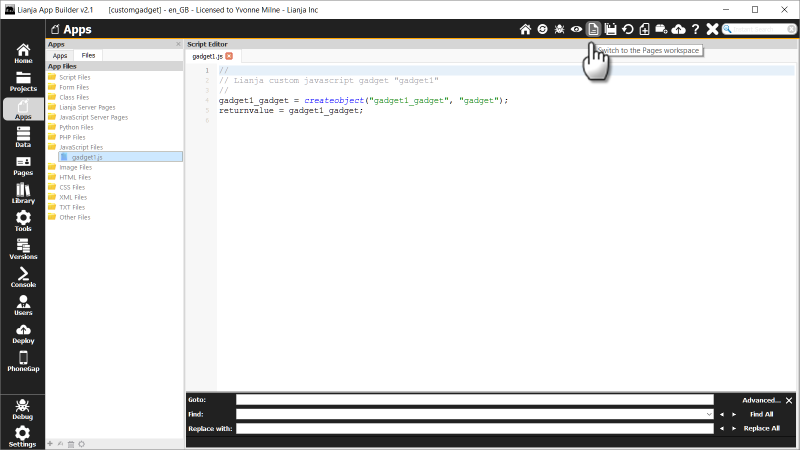Expand the CSS Files folder
The height and width of the screenshot is (450, 800).
[72, 187]
